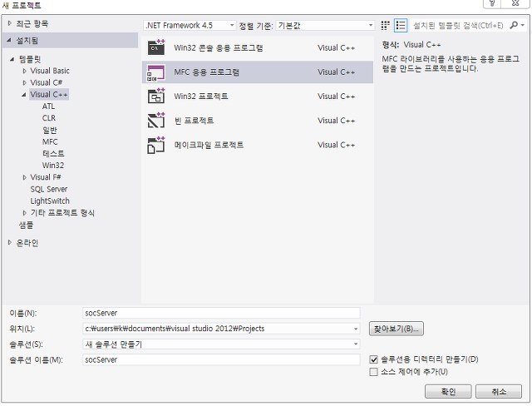Viewport: 532px width, 406px height.
Task: Select the test (테스트) tree item
Action: pyautogui.click(x=53, y=154)
